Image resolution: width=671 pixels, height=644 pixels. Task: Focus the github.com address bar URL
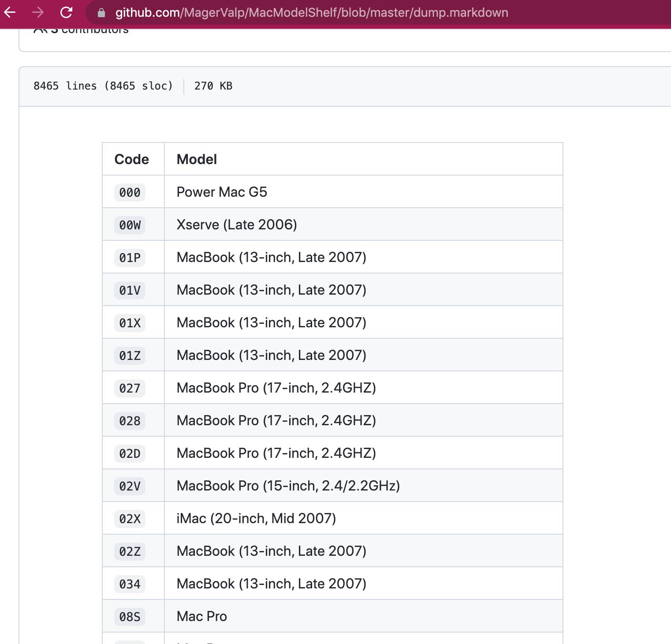(312, 12)
